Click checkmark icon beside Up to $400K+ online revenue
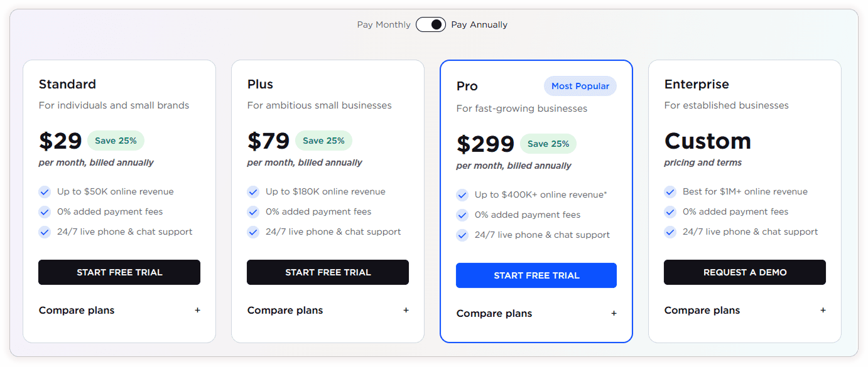Viewport: 868px width, 367px height. tap(462, 194)
